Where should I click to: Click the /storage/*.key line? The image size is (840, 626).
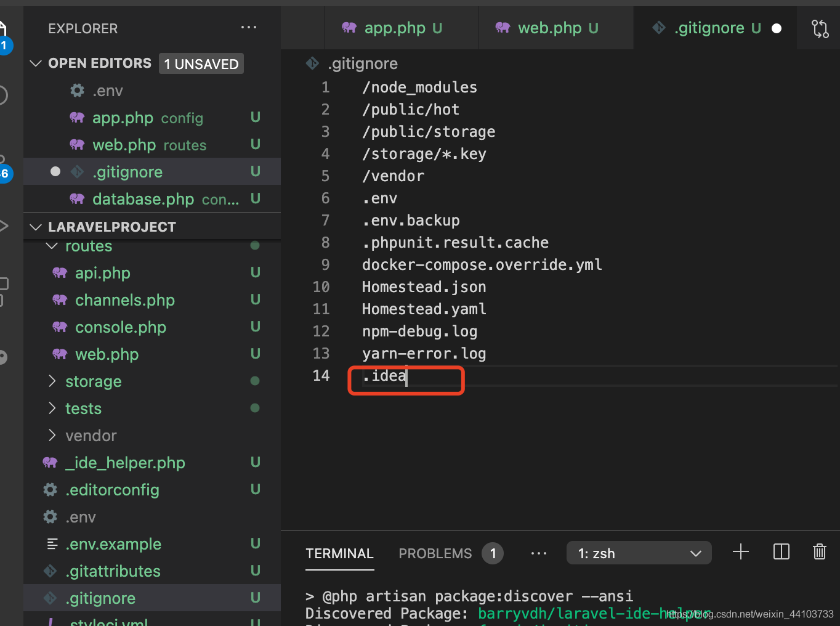(424, 154)
